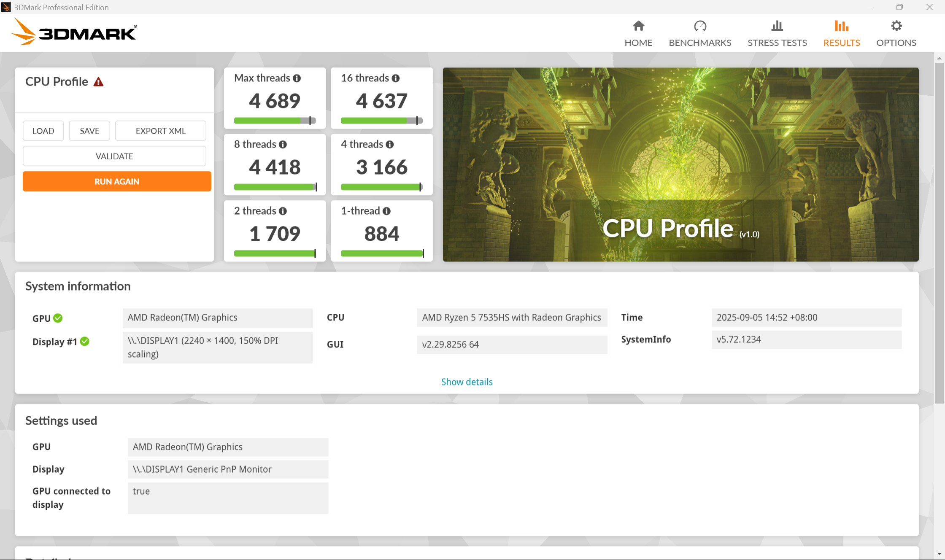Click the green GPU status checkmark
This screenshot has width=945, height=560.
58,318
